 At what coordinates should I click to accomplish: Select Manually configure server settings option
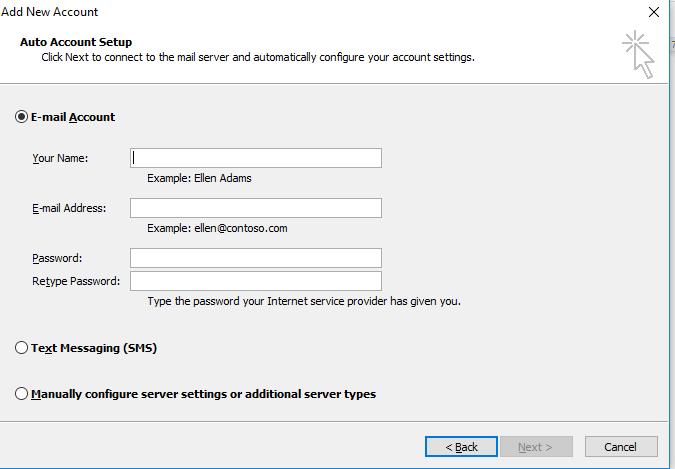click(21, 394)
